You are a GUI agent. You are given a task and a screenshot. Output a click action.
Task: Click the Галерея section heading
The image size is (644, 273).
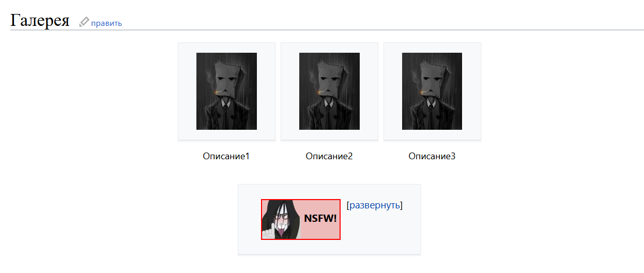coord(40,20)
